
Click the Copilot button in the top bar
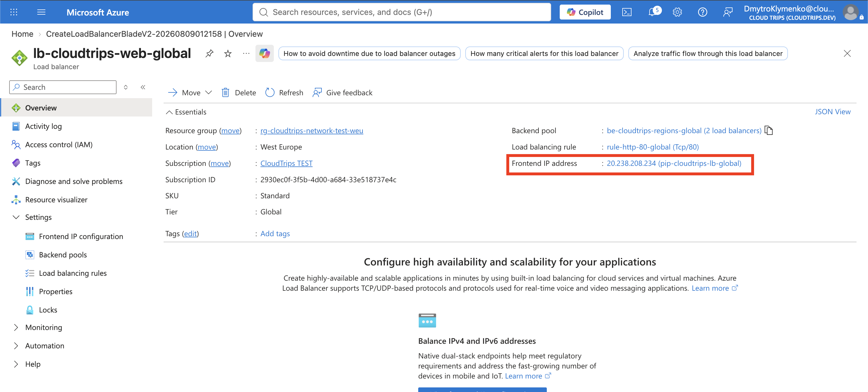pyautogui.click(x=585, y=12)
